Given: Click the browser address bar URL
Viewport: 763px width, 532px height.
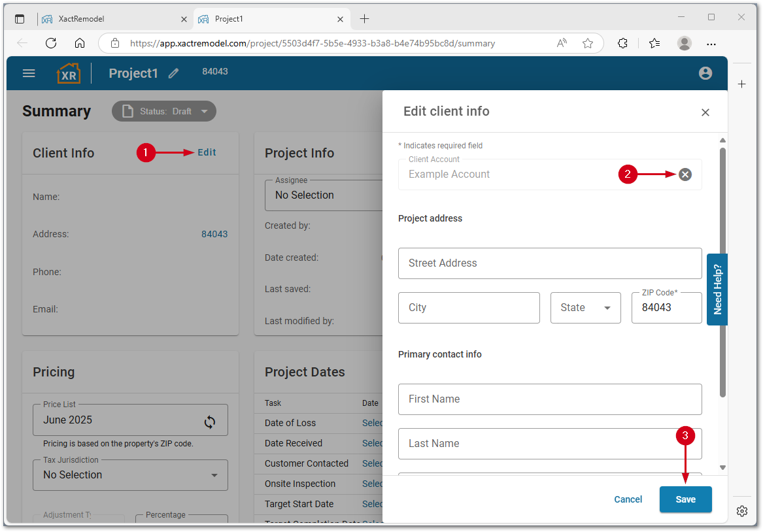Looking at the screenshot, I should point(313,44).
